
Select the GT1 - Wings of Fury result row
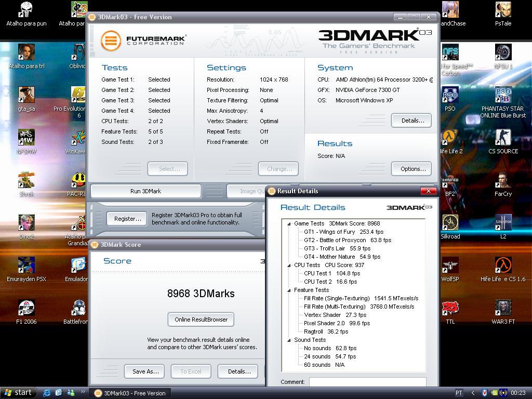point(344,232)
